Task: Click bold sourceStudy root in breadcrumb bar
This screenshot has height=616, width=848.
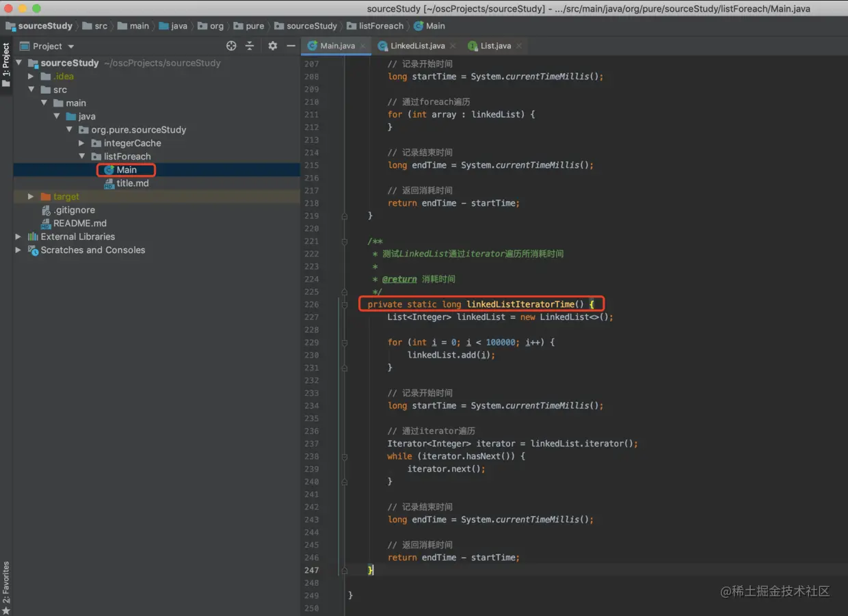Action: point(40,26)
